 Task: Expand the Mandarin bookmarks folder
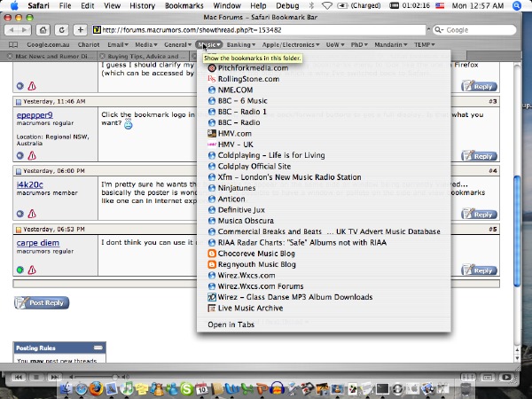(390, 45)
